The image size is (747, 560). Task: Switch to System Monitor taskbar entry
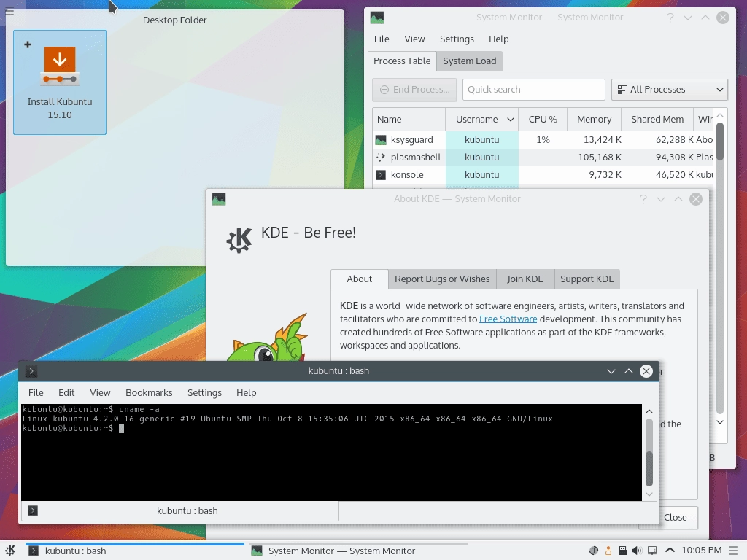pyautogui.click(x=357, y=551)
